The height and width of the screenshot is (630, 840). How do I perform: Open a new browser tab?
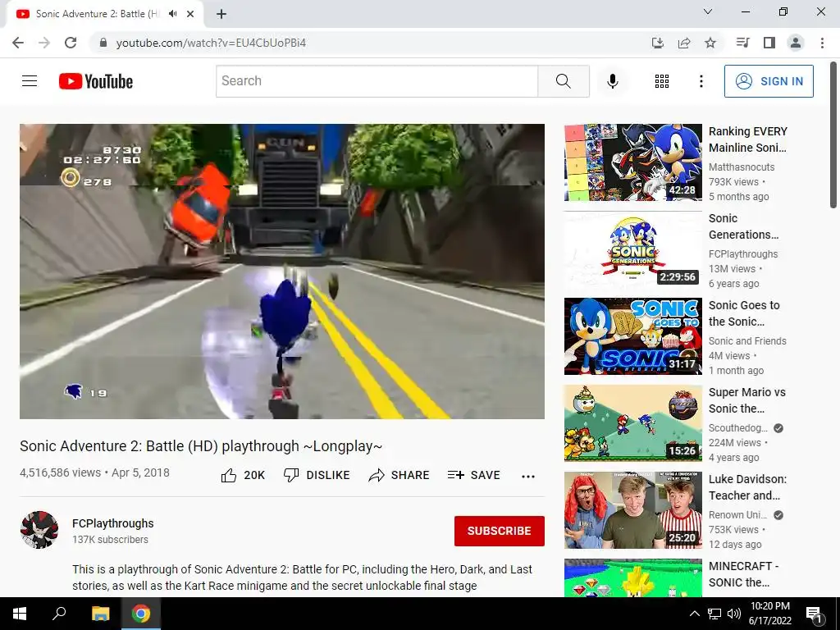pyautogui.click(x=221, y=14)
